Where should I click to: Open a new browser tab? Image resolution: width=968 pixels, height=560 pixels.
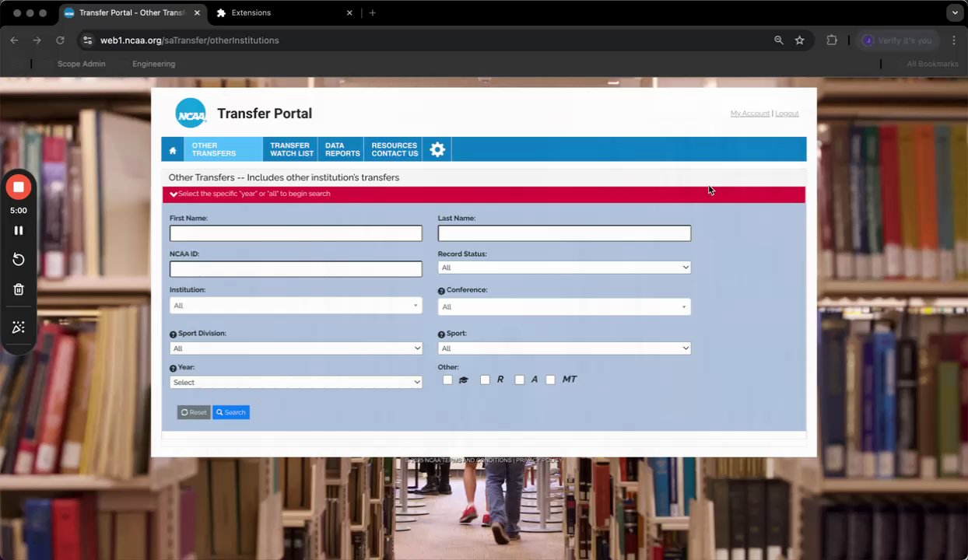point(372,13)
